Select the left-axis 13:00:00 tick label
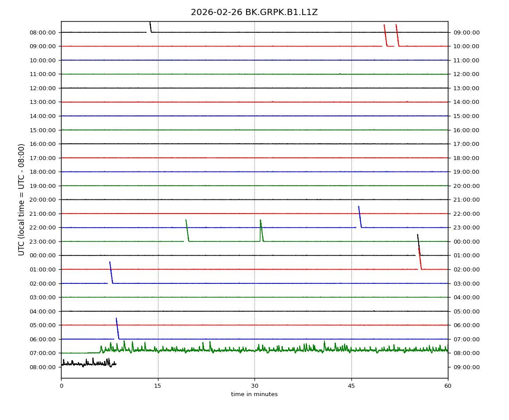The height and width of the screenshot is (420, 509). pyautogui.click(x=43, y=102)
